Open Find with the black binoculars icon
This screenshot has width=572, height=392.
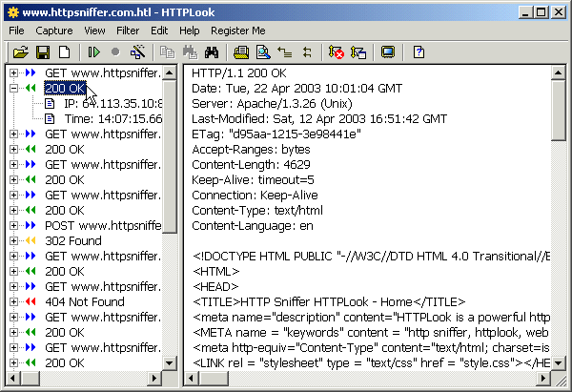(x=212, y=52)
